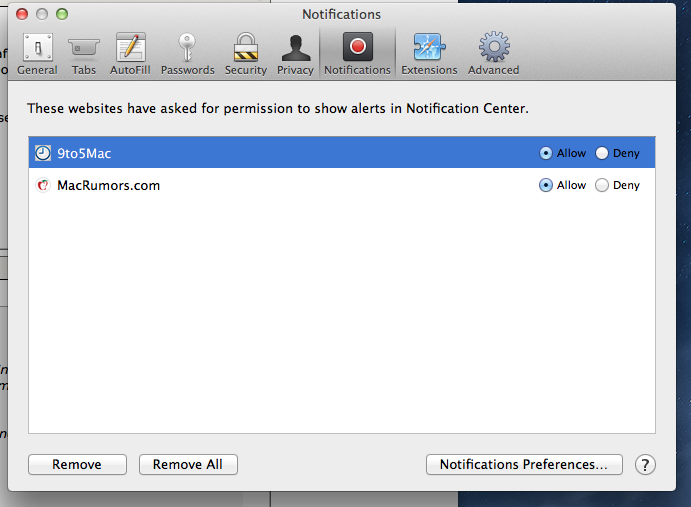Open the Extensions puzzle-piece pane
The width and height of the screenshot is (691, 507).
(429, 54)
